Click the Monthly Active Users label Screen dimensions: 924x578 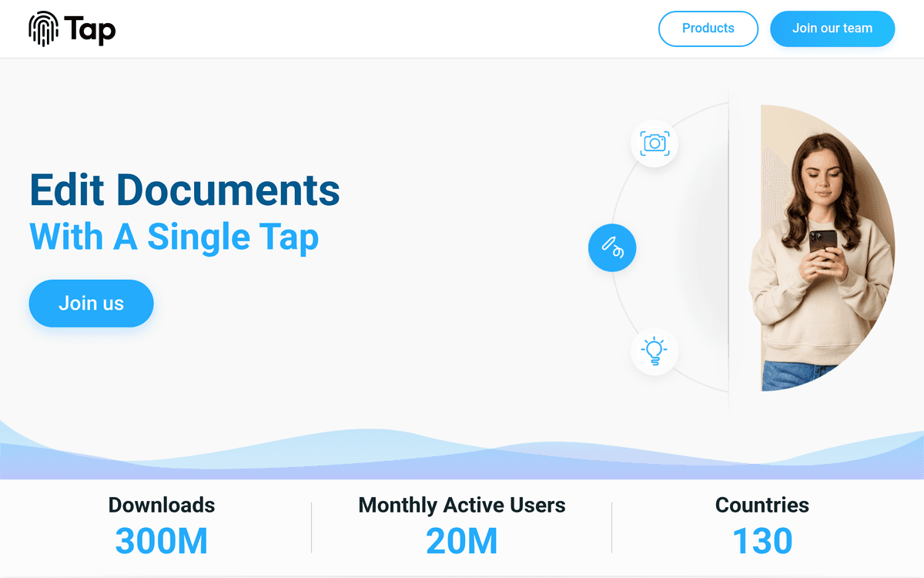[x=462, y=505]
